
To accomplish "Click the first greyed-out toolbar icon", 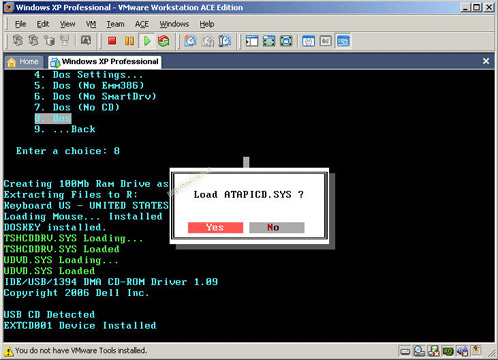I will pyautogui.click(x=18, y=40).
